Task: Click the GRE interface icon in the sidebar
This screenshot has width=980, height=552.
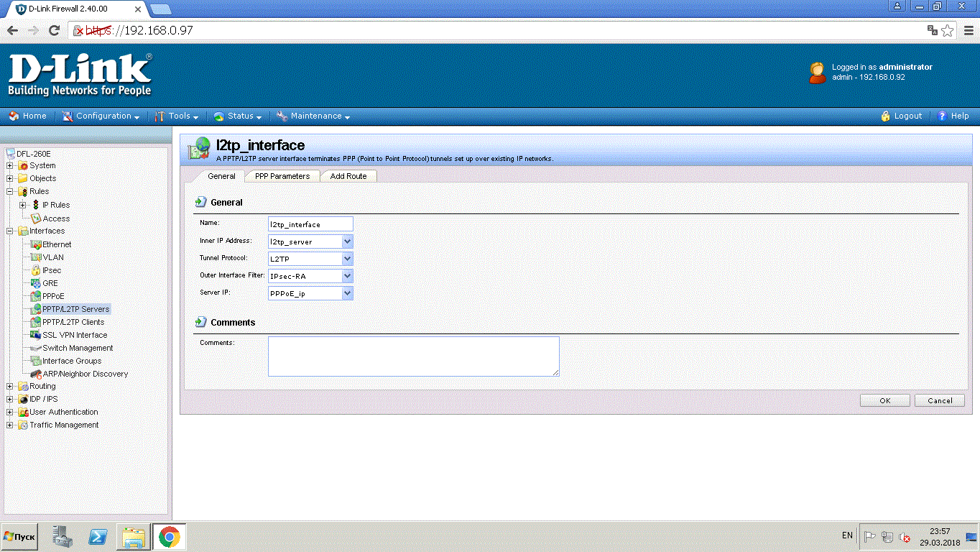Action: click(x=36, y=283)
